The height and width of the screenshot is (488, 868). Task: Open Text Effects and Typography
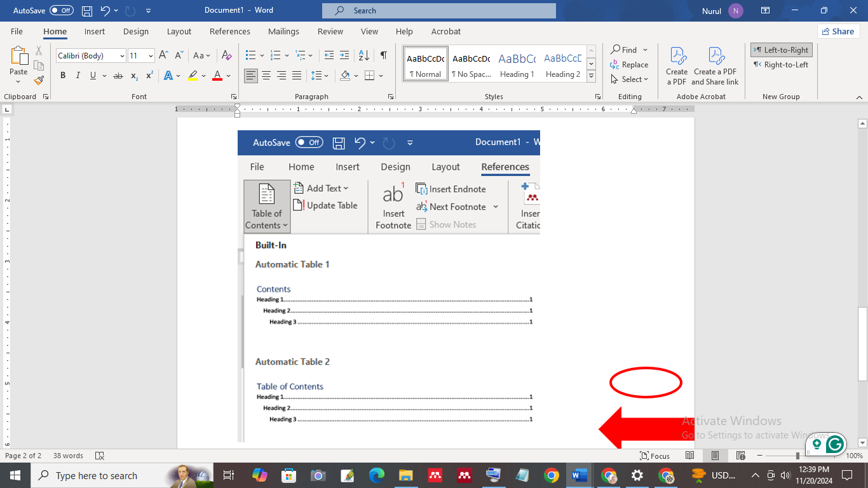[x=168, y=76]
